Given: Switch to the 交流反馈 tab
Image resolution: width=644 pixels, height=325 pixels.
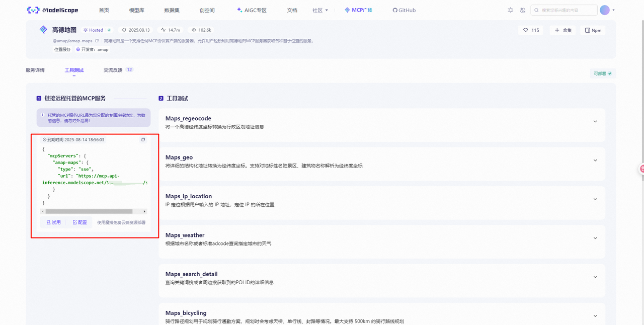Looking at the screenshot, I should click(x=113, y=70).
